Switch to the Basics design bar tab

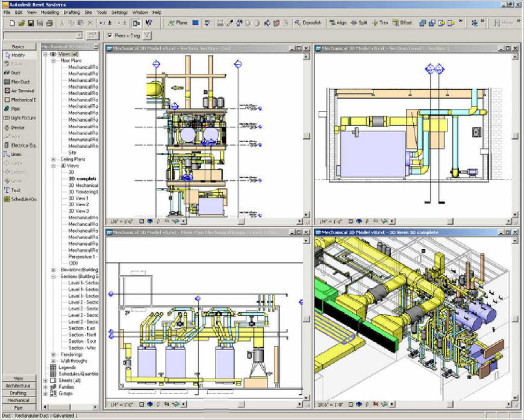point(19,47)
